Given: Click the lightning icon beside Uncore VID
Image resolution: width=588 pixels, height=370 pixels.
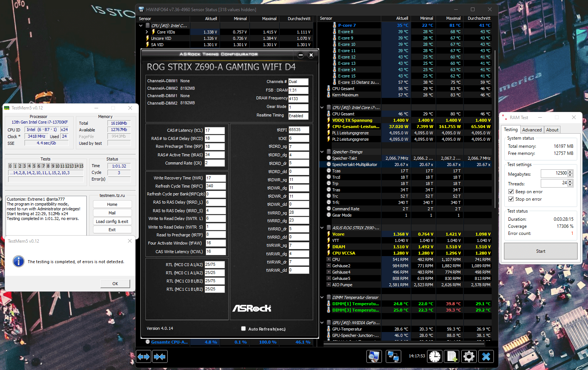Looking at the screenshot, I should pyautogui.click(x=148, y=38).
